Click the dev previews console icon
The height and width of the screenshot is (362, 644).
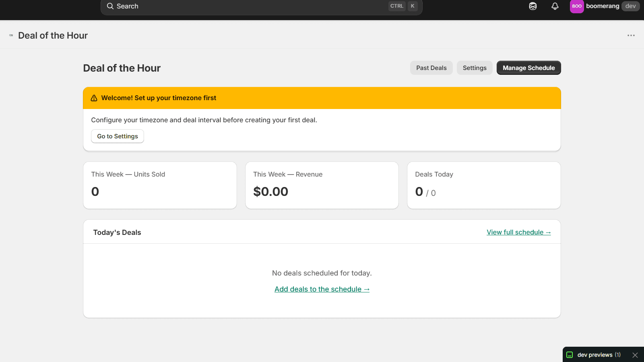pos(570,355)
